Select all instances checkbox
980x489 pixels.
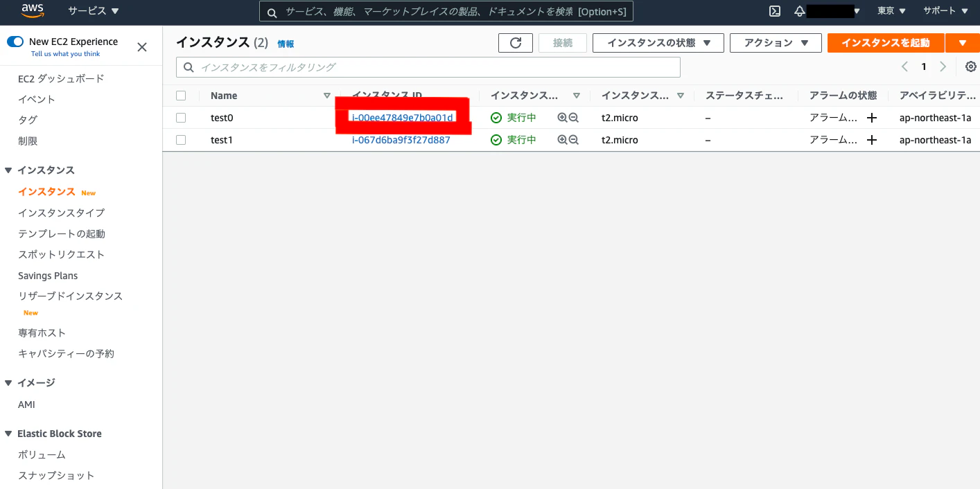pos(181,96)
